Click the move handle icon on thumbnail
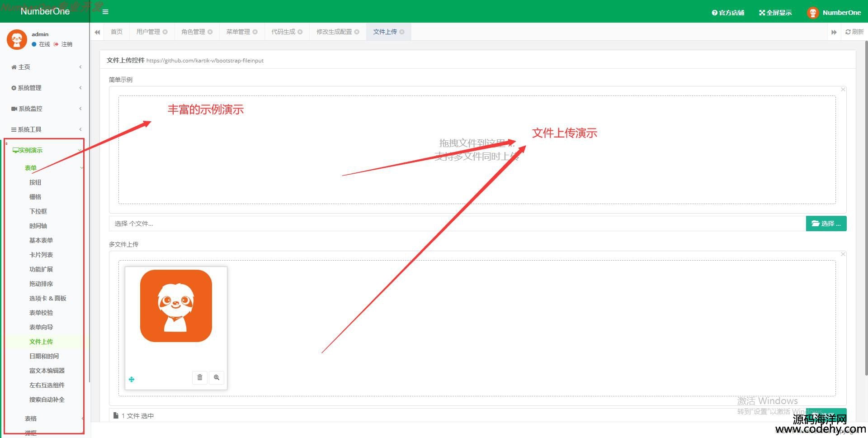The width and height of the screenshot is (868, 438). point(132,379)
